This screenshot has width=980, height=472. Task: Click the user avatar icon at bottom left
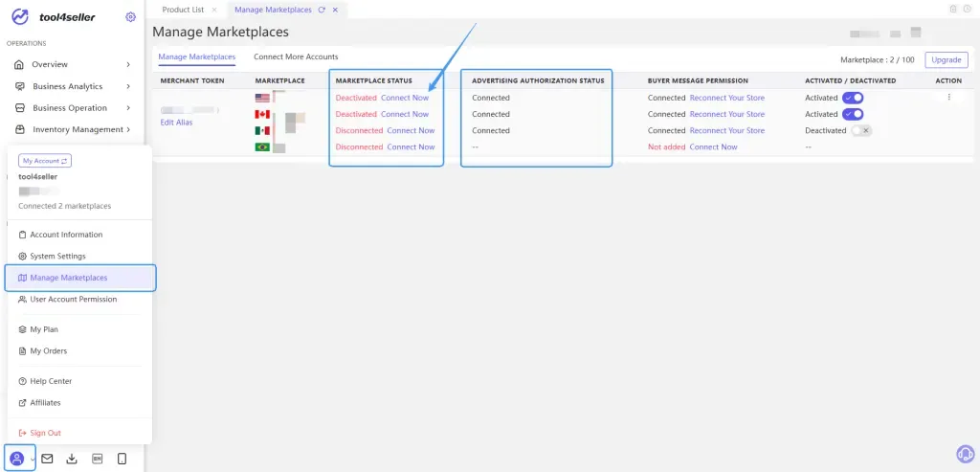point(17,459)
